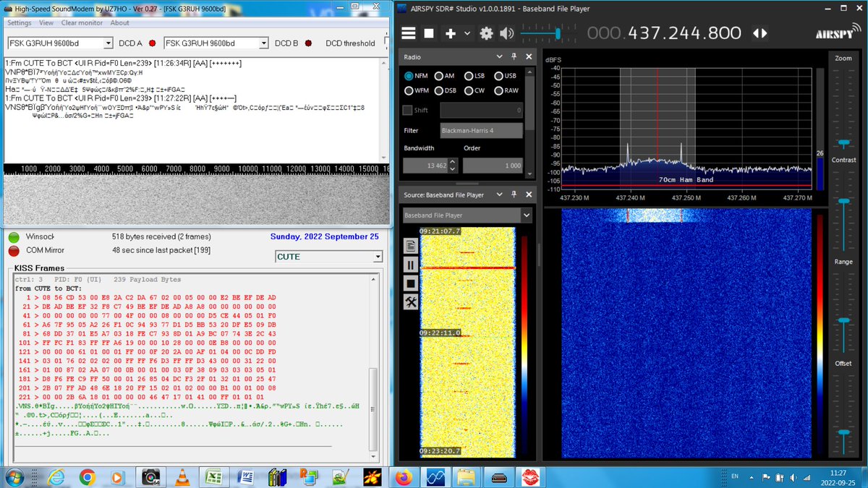Select WFM demodulation mode
This screenshot has height=488, width=868.
point(416,91)
